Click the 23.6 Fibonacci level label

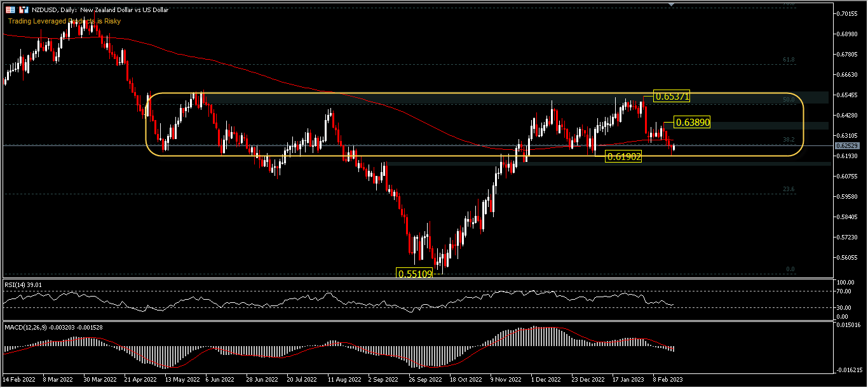coord(789,189)
